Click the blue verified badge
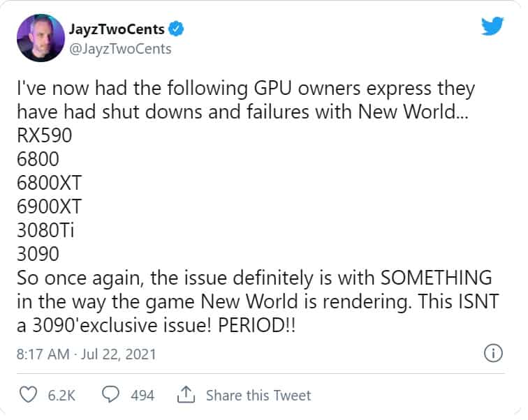This screenshot has width=528, height=420. 178,30
